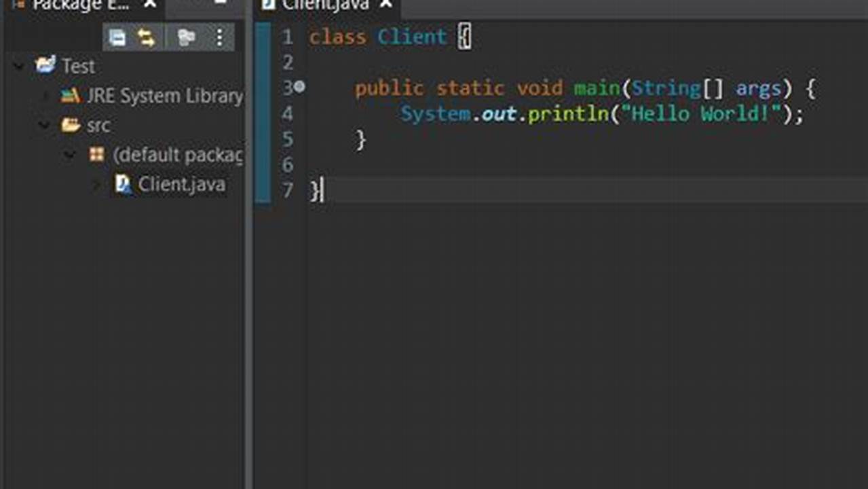Click the Test project icon
The height and width of the screenshot is (489, 868).
click(x=45, y=65)
